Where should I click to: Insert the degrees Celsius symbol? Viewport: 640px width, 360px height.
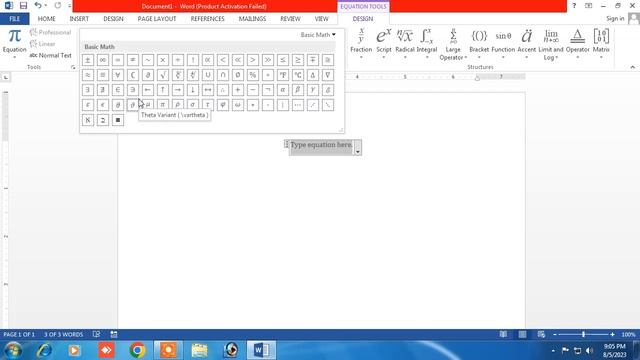coord(298,75)
